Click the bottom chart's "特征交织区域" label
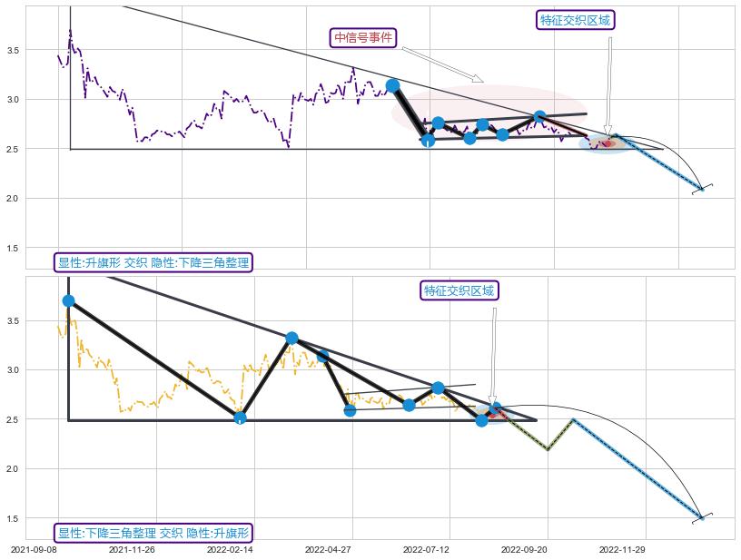Viewport: 741px width, 560px height. tap(460, 290)
